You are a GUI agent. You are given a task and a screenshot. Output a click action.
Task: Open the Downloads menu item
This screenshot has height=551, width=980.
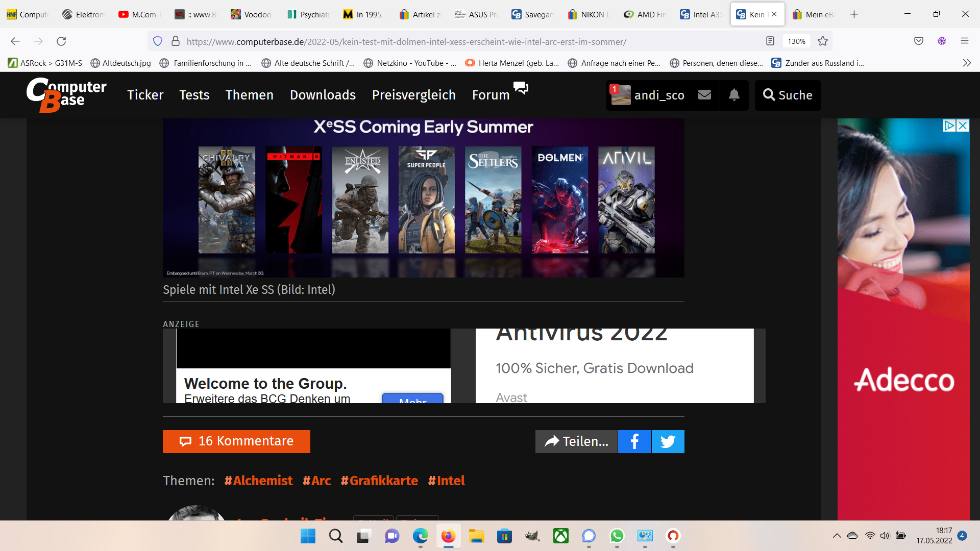[x=323, y=95]
